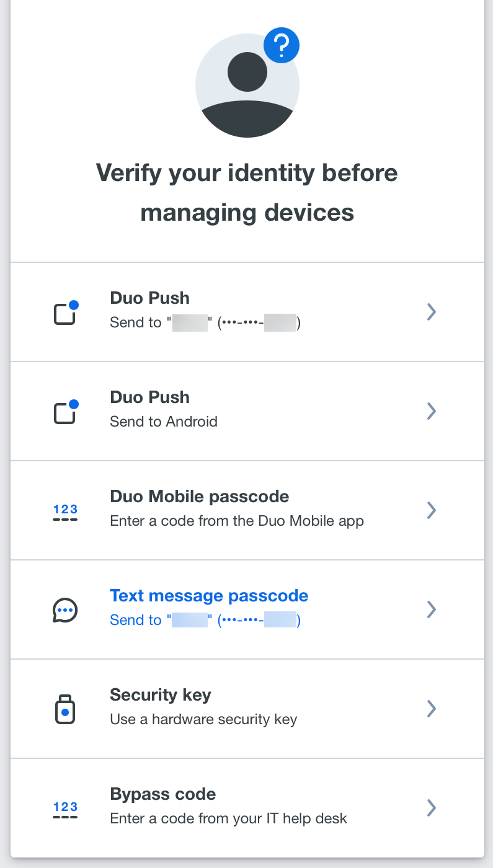Click the Security key chevron arrow
493x868 pixels.
(432, 709)
